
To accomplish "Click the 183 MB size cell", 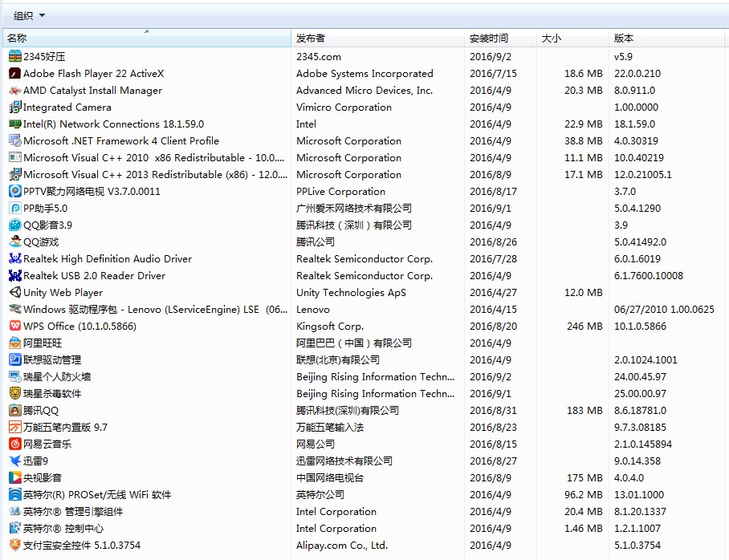I will click(x=584, y=410).
